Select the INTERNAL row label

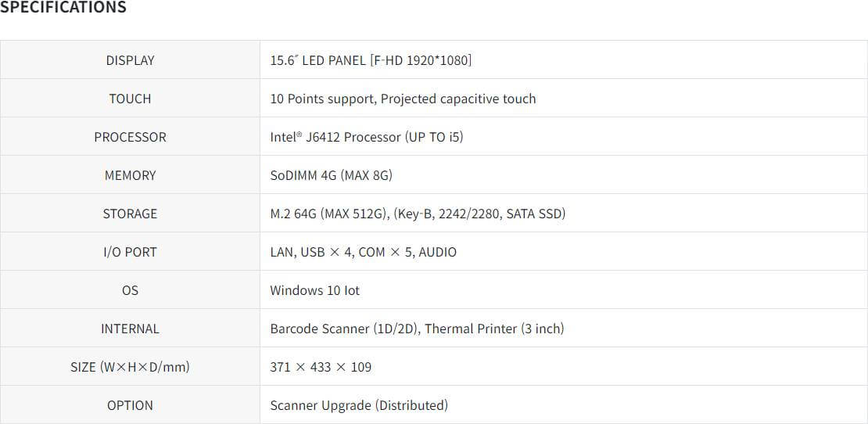(130, 329)
